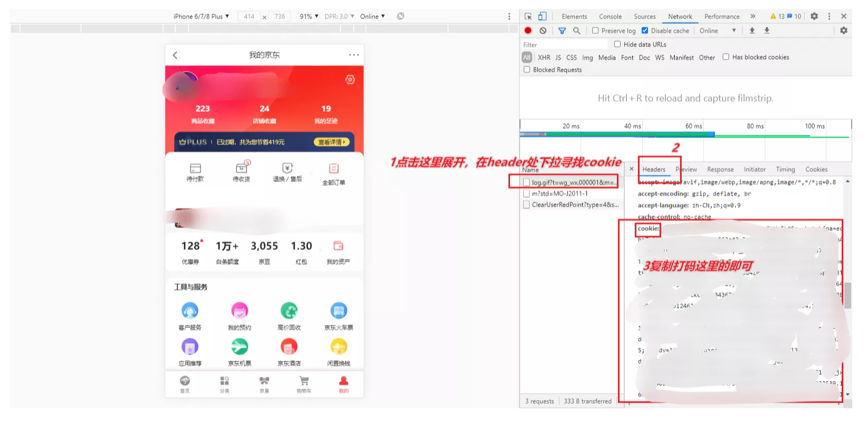
Task: Toggle the device toolbar icon
Action: pyautogui.click(x=542, y=16)
